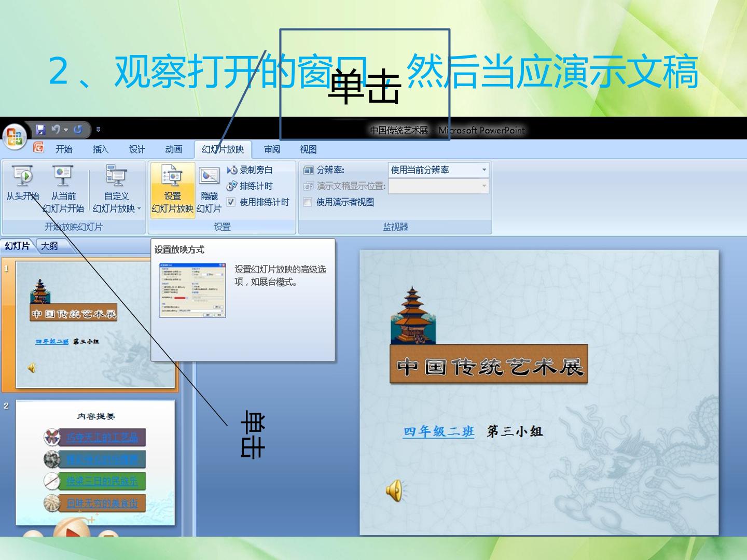The height and width of the screenshot is (560, 747).
Task: Enable 使用演示者视图 checkbox
Action: pyautogui.click(x=308, y=202)
